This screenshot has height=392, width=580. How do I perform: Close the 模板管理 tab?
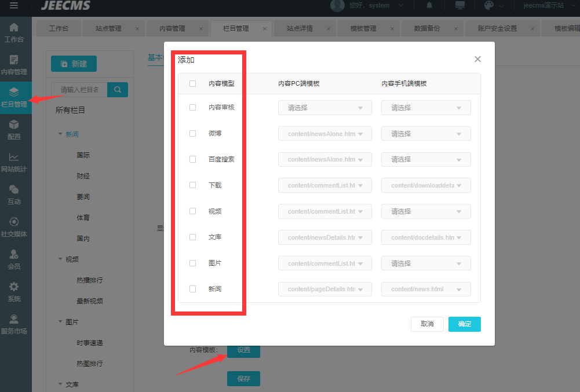pos(392,28)
